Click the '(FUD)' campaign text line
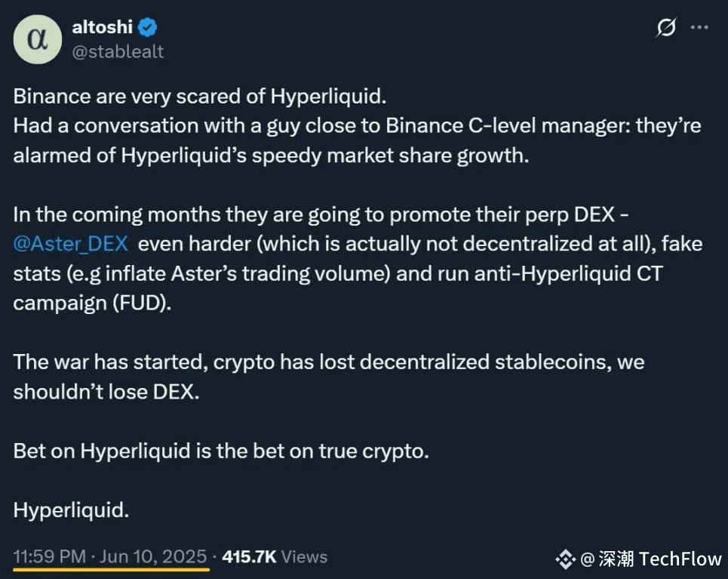 tap(92, 303)
